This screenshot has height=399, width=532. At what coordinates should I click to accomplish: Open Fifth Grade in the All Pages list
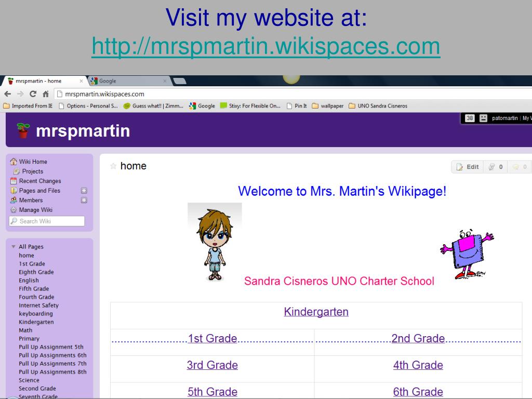point(34,289)
